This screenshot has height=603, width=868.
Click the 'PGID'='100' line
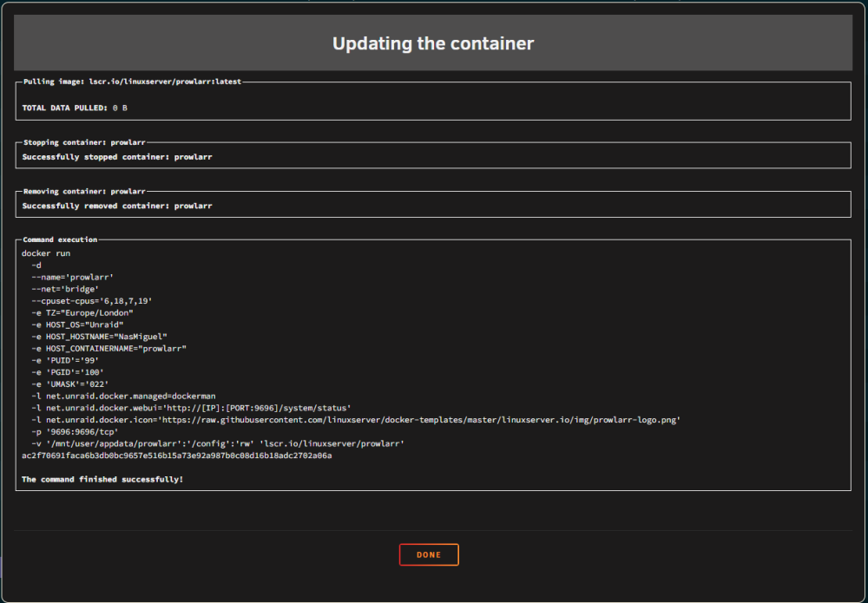(x=68, y=372)
